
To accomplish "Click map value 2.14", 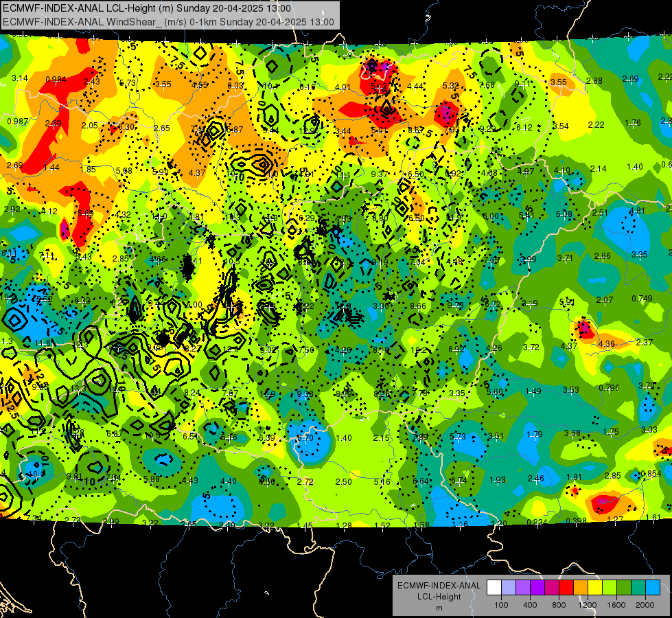I will (x=598, y=168).
